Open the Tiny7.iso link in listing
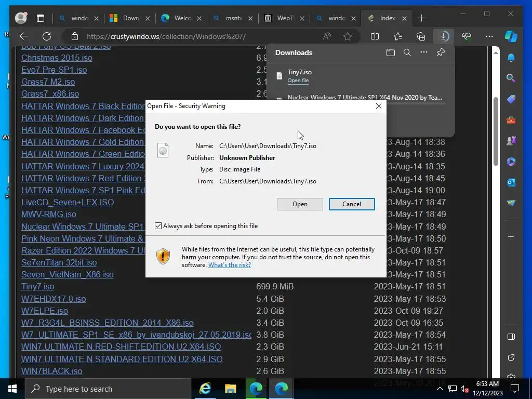Viewport: 532px width, 399px height. 37,286
